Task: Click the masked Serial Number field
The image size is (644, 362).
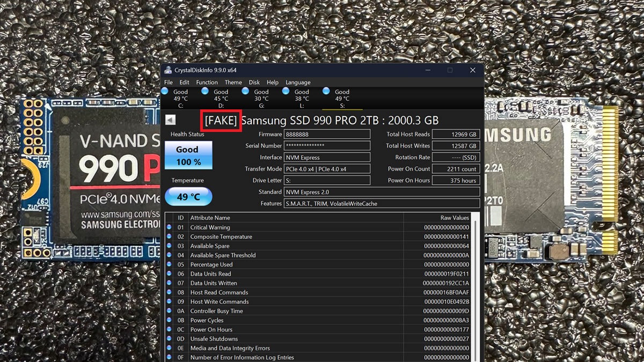Action: click(327, 146)
